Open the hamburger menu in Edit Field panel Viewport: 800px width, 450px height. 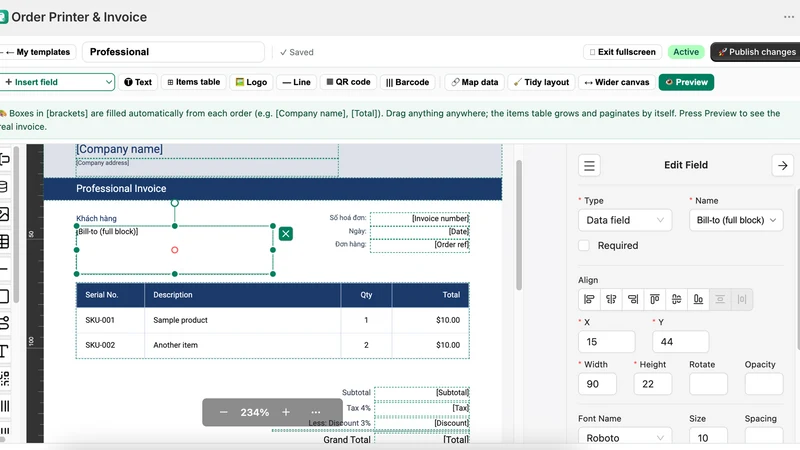[x=589, y=165]
